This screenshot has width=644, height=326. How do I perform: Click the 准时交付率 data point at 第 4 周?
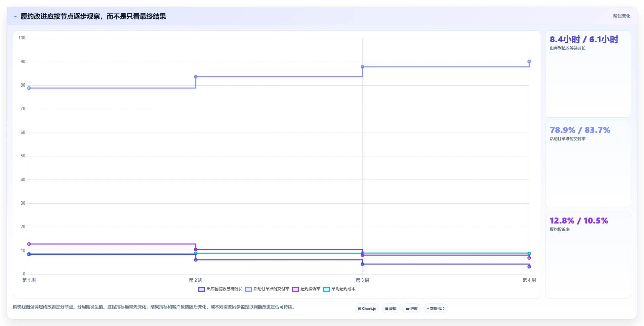tap(529, 61)
